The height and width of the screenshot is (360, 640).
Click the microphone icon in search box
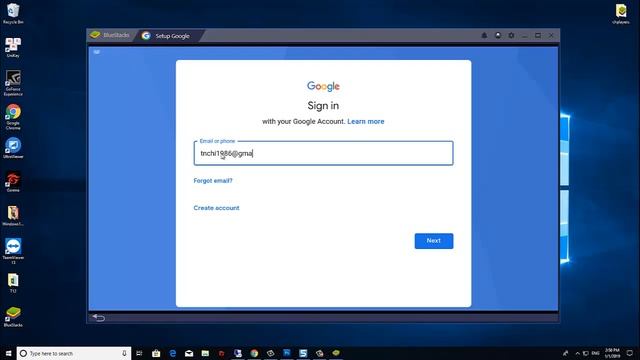[124, 353]
